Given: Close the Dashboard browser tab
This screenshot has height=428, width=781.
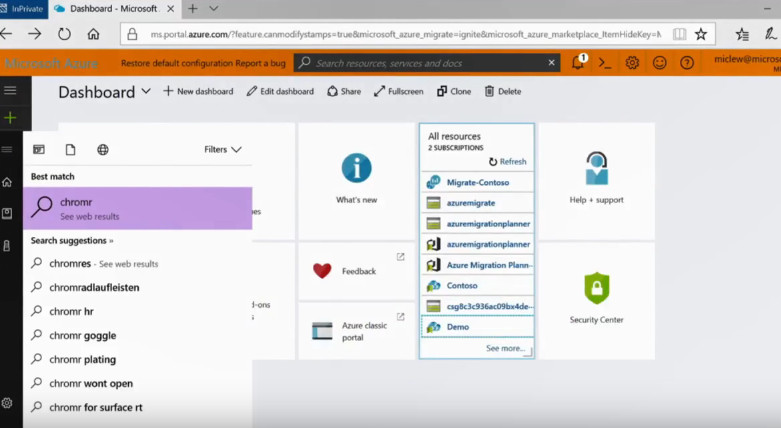Looking at the screenshot, I should (x=170, y=8).
